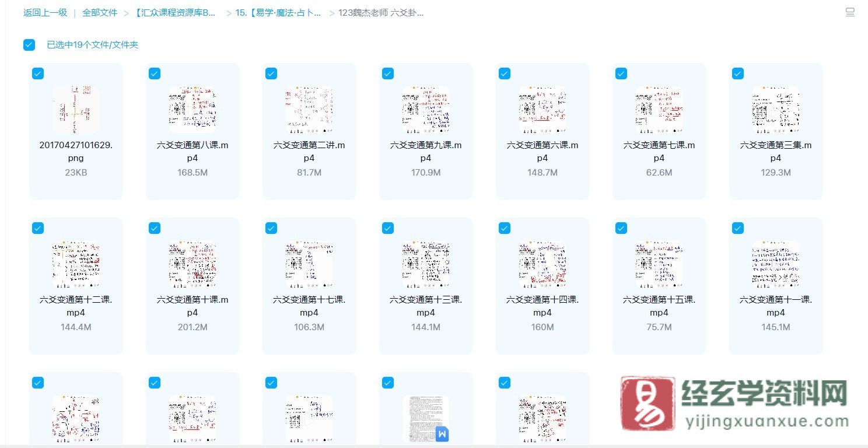The width and height of the screenshot is (868, 448).
Task: Open the 六爻变通第二讲.mp4 video thumbnail
Action: point(309,108)
